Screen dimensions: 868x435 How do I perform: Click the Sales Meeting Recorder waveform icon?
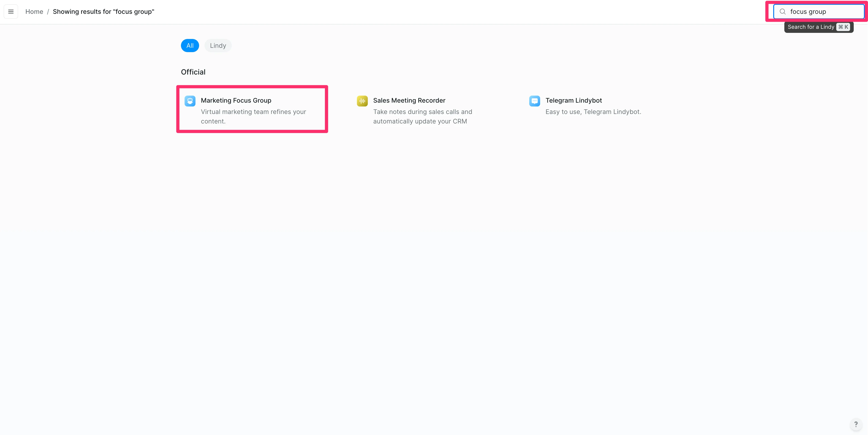tap(362, 101)
